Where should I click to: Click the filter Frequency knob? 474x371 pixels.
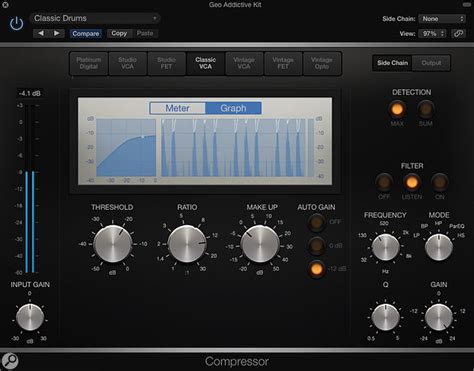(x=385, y=248)
